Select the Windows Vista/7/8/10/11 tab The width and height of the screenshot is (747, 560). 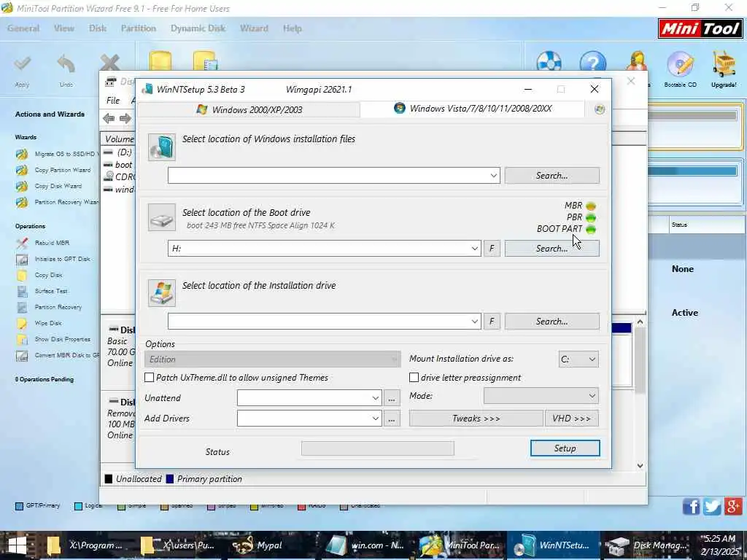(x=472, y=109)
